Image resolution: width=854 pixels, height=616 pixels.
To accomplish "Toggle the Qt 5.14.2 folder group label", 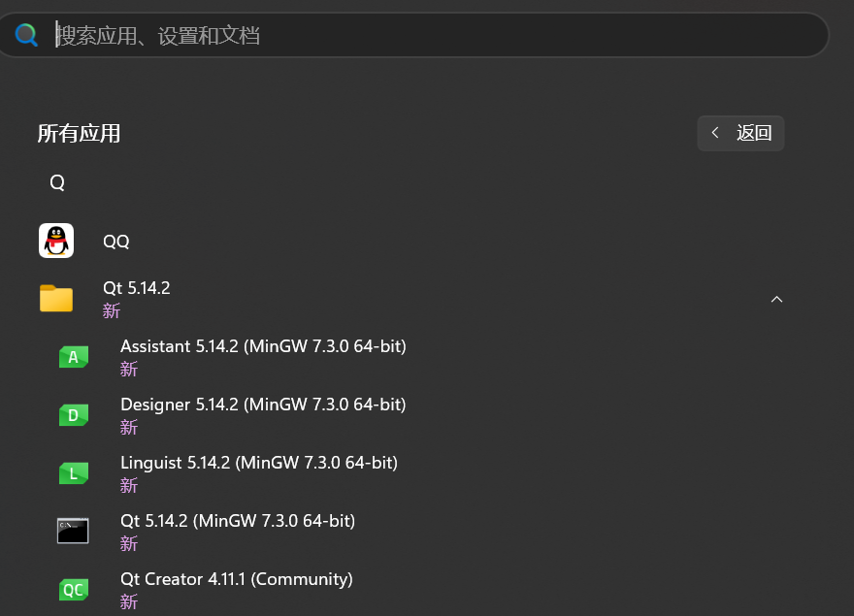I will point(137,288).
